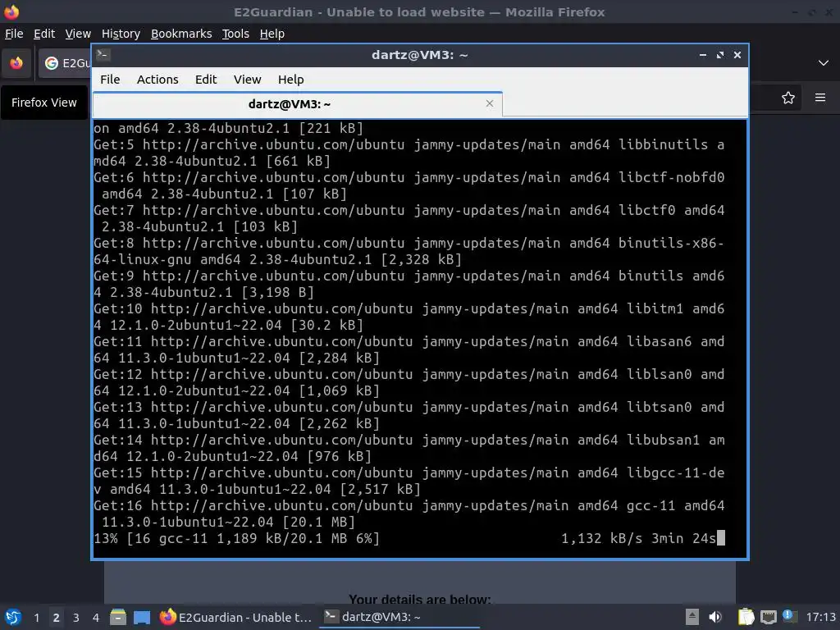Viewport: 840px width, 630px height.
Task: Open the terminal File menu
Action: pos(110,80)
